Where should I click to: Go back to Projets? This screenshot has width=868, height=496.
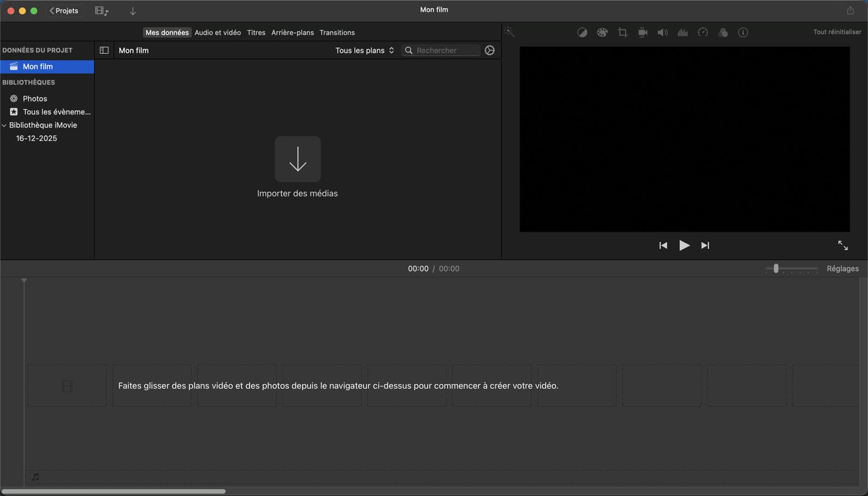click(64, 11)
